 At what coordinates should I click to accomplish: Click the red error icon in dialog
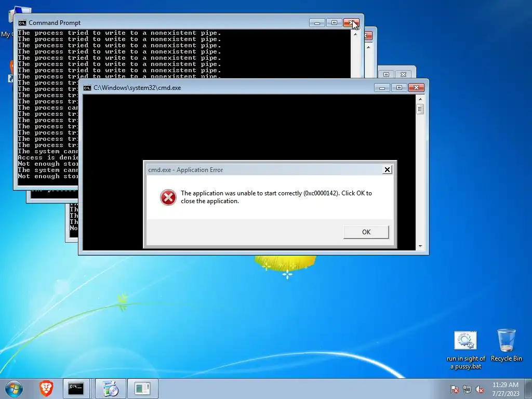(x=168, y=197)
